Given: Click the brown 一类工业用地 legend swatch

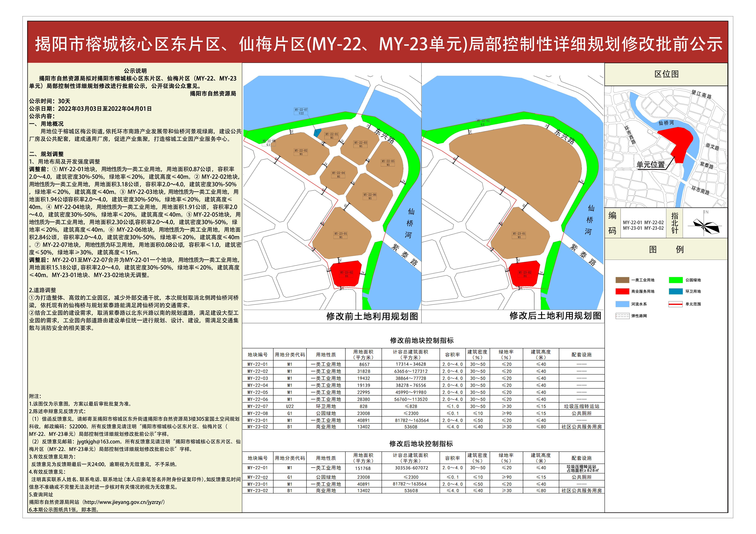Looking at the screenshot, I should pos(622,280).
